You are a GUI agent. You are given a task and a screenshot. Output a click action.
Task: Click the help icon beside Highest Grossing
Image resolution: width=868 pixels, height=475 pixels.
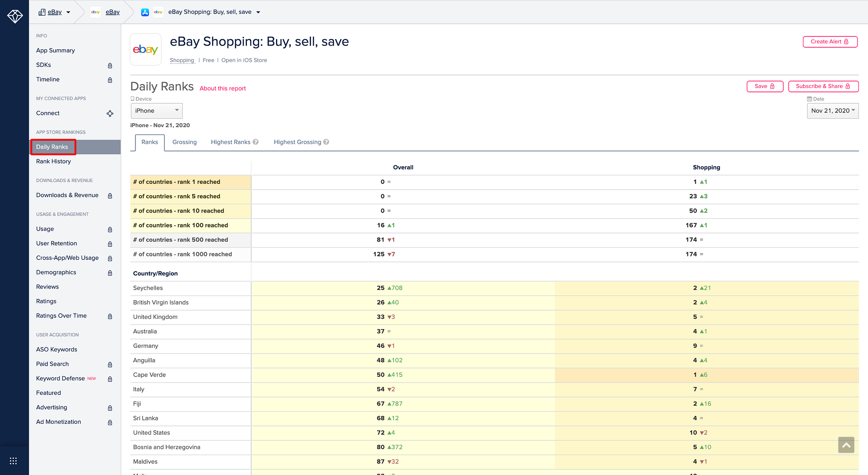pos(326,142)
